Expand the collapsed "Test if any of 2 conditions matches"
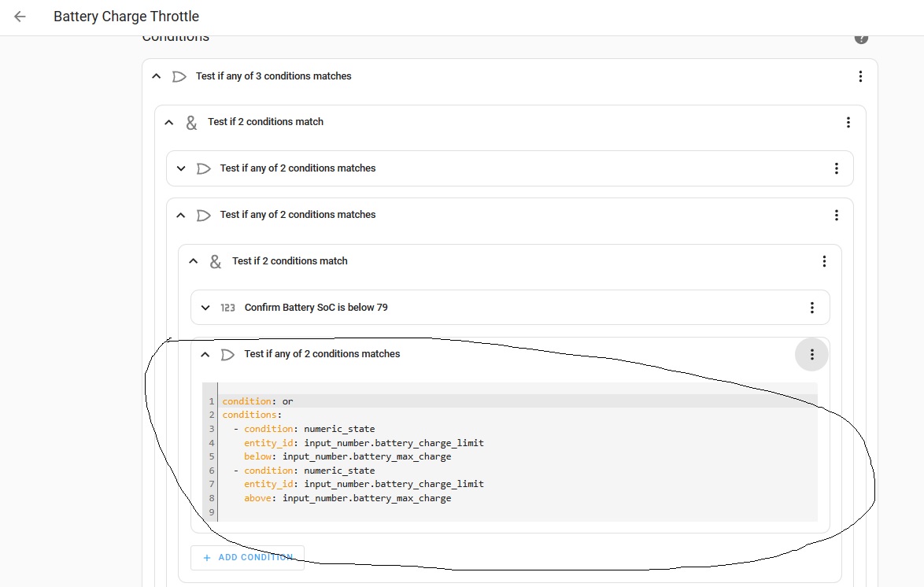Image resolution: width=924 pixels, height=587 pixels. pos(180,168)
